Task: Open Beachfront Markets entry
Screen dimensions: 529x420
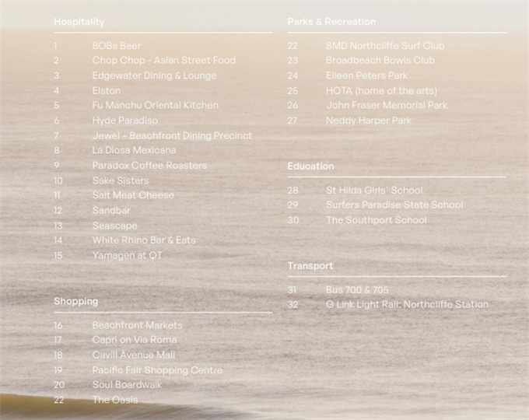Action: tap(137, 325)
